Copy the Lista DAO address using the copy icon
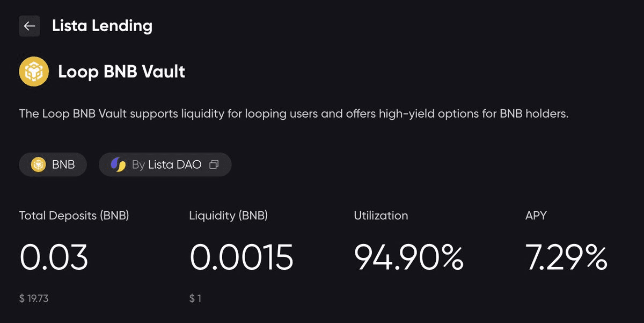Image resolution: width=644 pixels, height=323 pixels. pos(215,164)
